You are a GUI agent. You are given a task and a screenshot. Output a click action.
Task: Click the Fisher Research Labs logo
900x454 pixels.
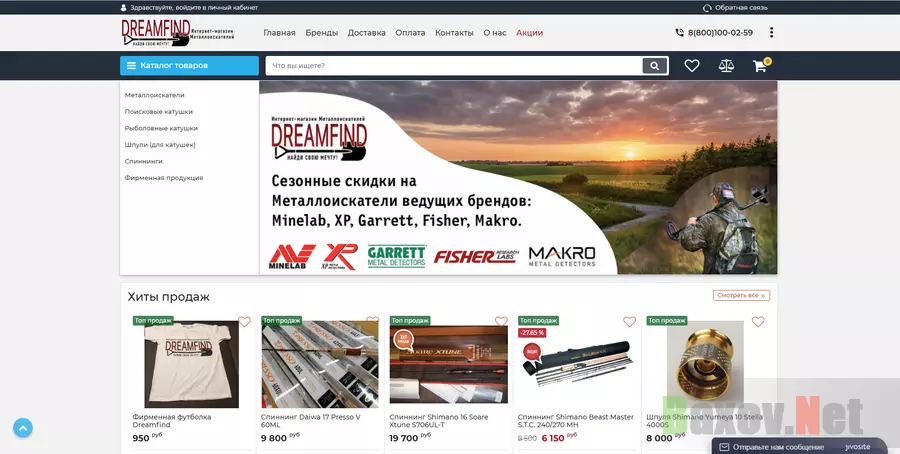click(476, 257)
